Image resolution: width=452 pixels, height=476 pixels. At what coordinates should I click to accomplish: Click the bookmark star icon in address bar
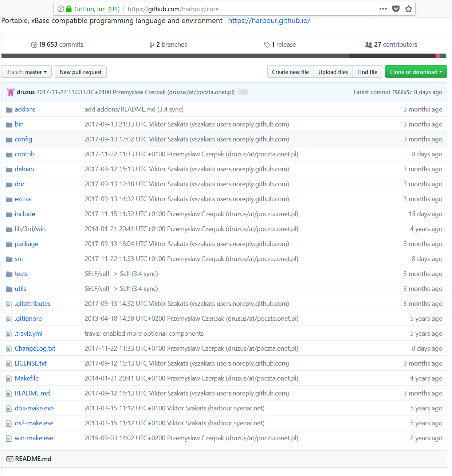409,9
